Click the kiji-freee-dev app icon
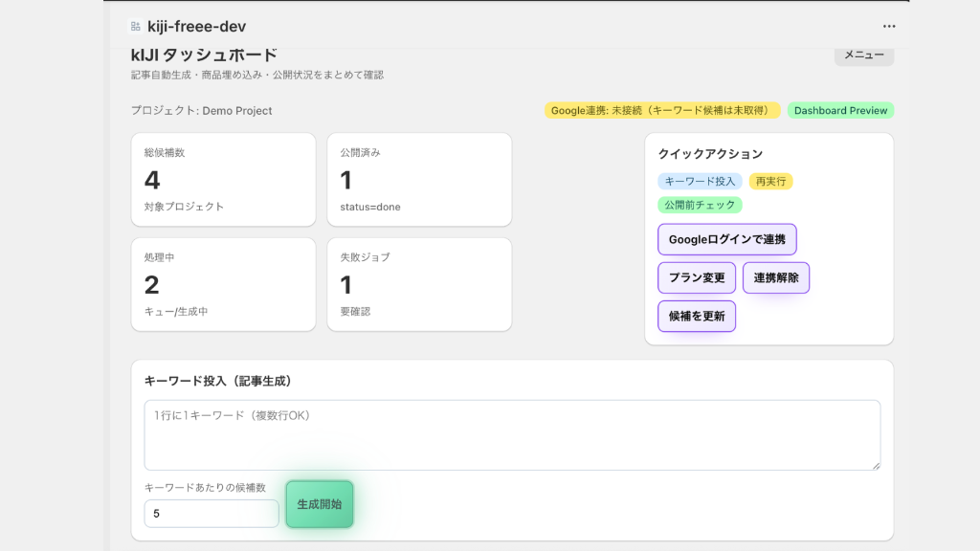Viewport: 980px width, 551px height. [x=135, y=26]
